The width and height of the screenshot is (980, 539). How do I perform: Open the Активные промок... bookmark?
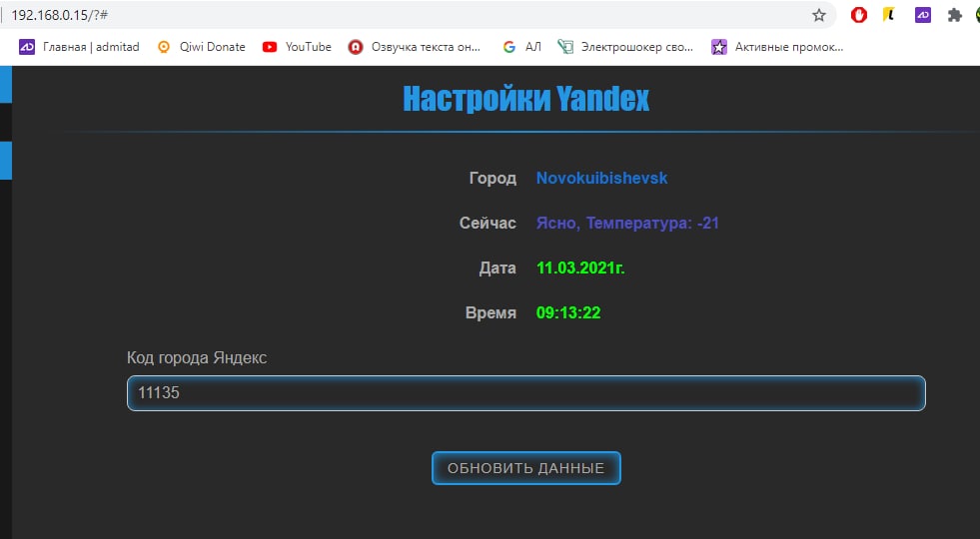[777, 47]
